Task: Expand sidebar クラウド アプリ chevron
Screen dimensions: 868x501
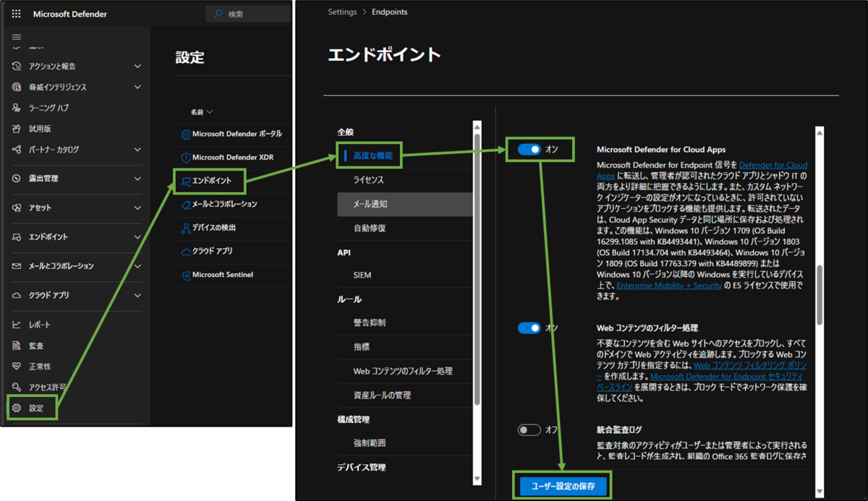Action: [137, 296]
